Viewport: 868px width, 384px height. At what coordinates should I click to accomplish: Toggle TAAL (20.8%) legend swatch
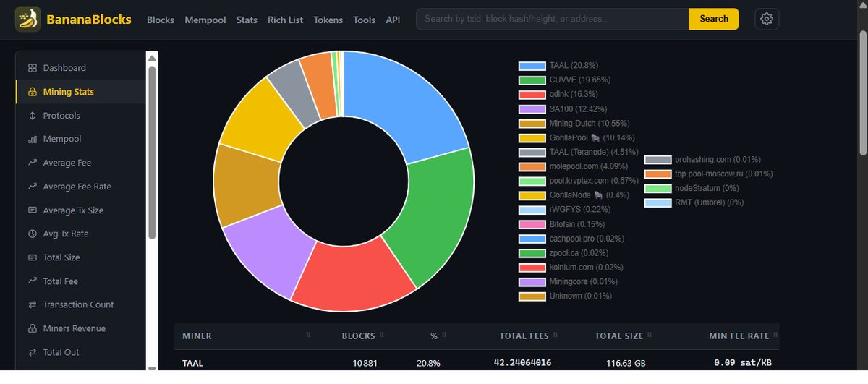[532, 66]
